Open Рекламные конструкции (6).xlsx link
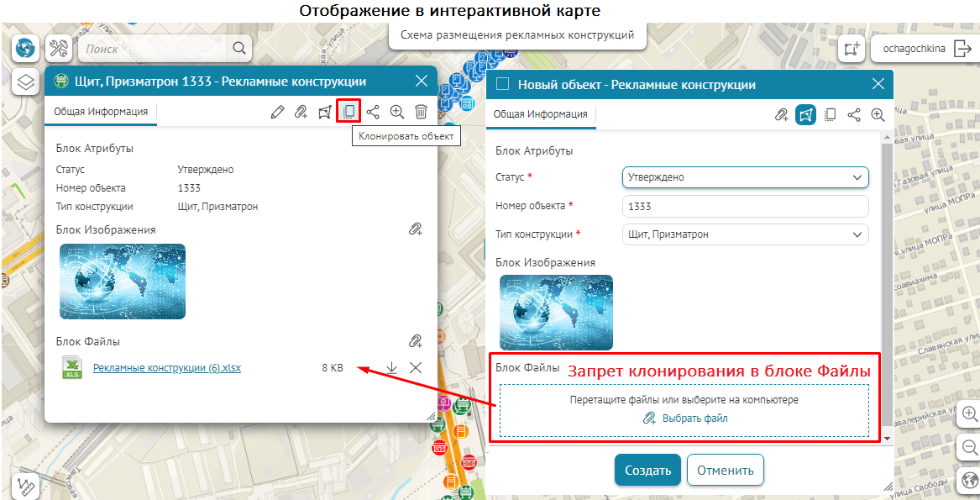This screenshot has width=980, height=500. click(167, 368)
